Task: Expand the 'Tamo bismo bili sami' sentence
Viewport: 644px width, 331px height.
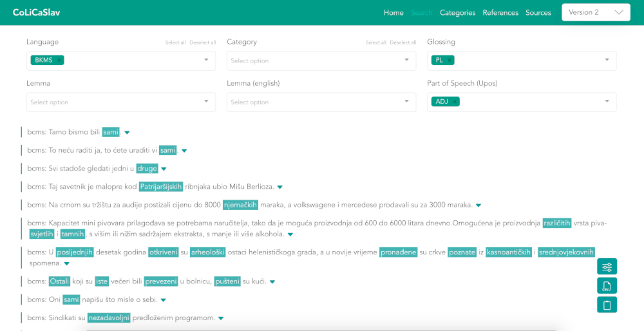Action: tap(127, 133)
